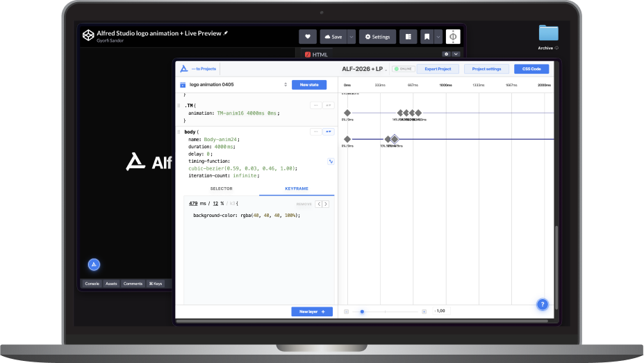Select the highlighted body keyframe at 479ms
The width and height of the screenshot is (644, 363).
[x=395, y=139]
